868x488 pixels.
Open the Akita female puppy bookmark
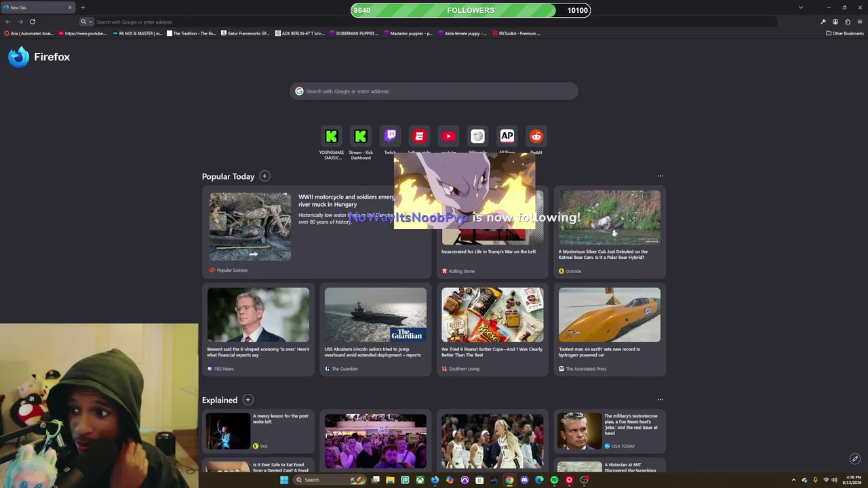(462, 33)
